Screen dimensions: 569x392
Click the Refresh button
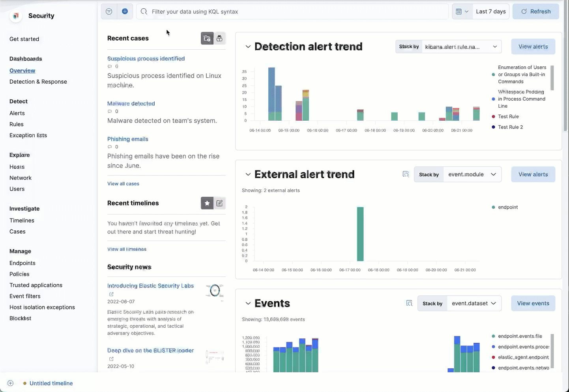(x=535, y=11)
